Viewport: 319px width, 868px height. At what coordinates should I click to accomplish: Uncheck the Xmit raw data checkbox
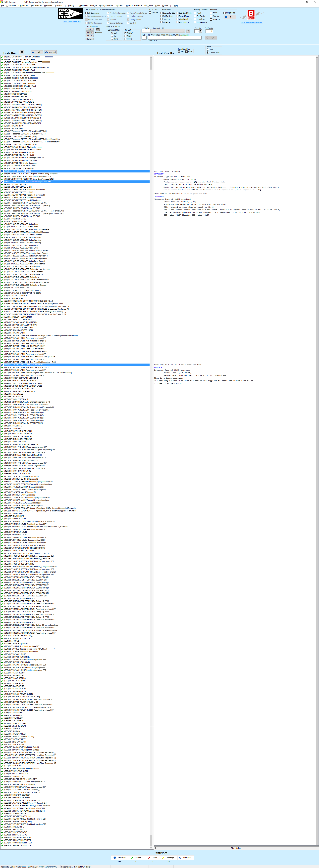[179, 52]
